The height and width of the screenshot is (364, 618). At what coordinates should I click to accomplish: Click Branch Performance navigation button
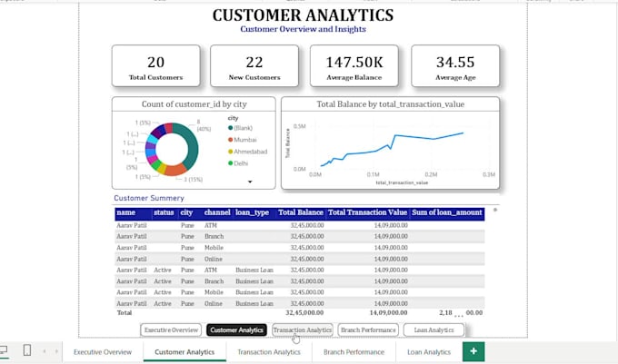(368, 330)
